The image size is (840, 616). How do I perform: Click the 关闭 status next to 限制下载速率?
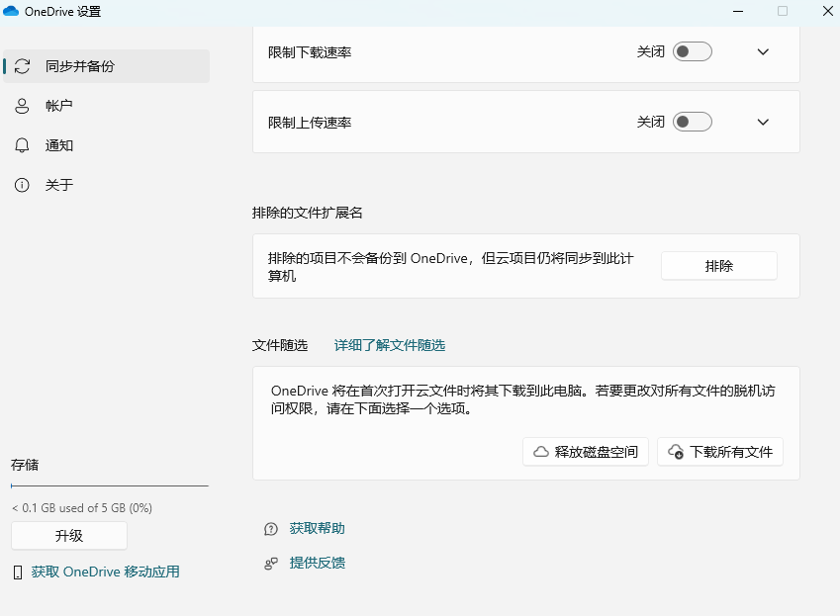[x=650, y=52]
